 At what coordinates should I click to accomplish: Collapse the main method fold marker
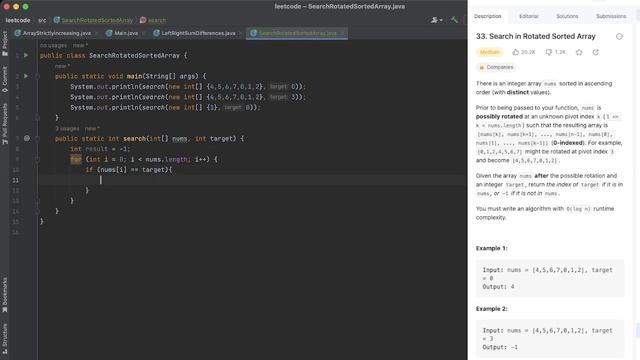point(37,76)
